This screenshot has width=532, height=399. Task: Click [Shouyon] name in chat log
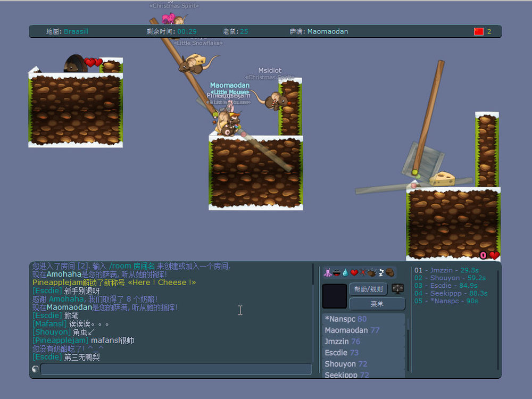click(x=52, y=332)
